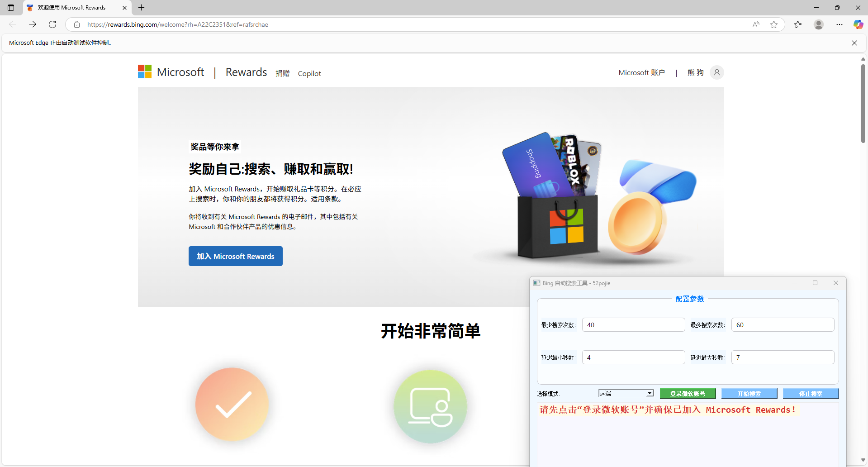Expand the mode selection dropdown
Viewport: 868px width, 467px height.
[x=650, y=393]
